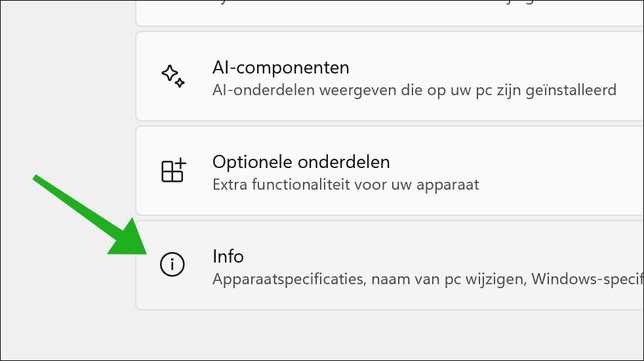644x361 pixels.
Task: Click 'Windows-specif' text in the Info card
Action: click(x=586, y=279)
